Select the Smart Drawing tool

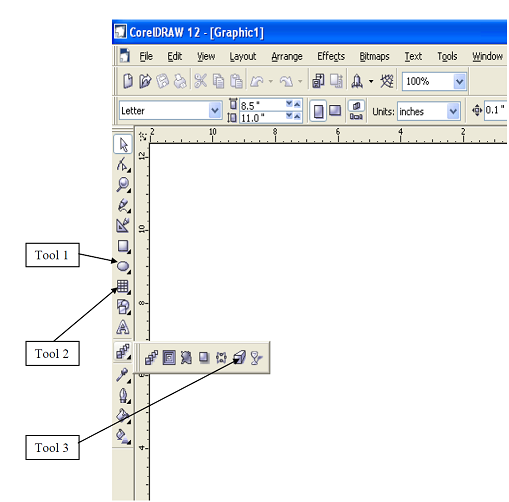point(123,226)
